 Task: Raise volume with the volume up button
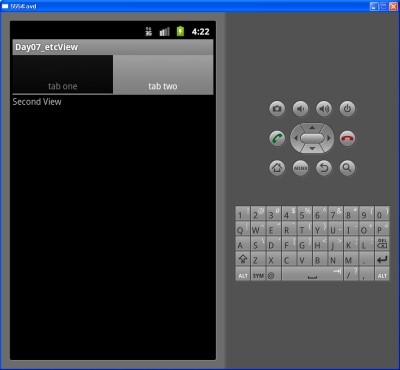324,109
